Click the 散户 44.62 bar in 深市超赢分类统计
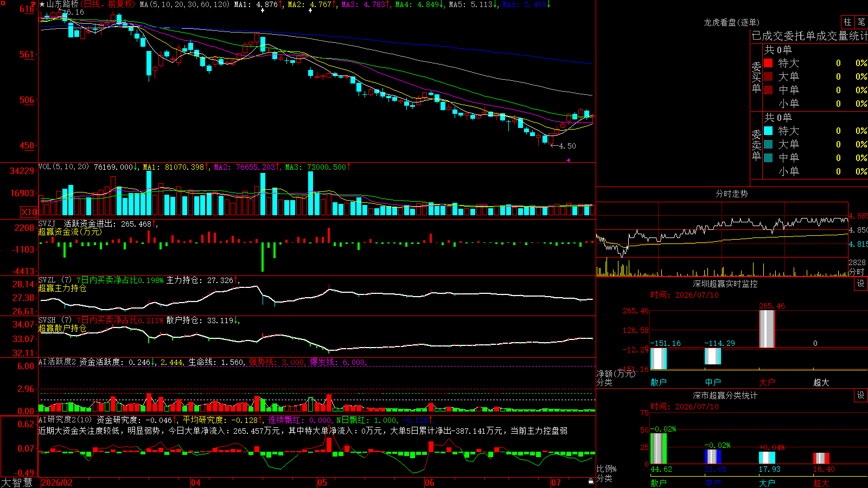The width and height of the screenshot is (868, 488). coord(659,448)
